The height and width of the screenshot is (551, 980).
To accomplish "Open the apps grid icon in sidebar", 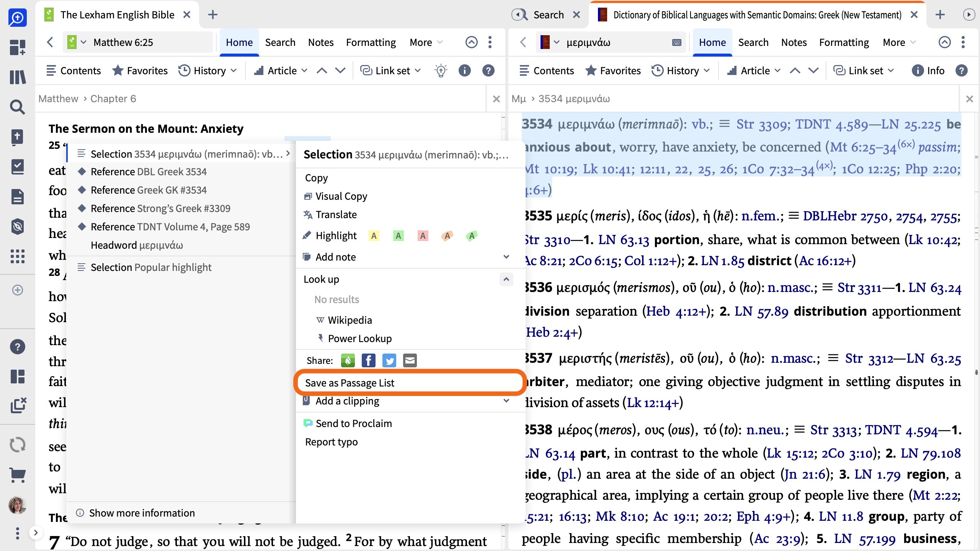I will [18, 256].
